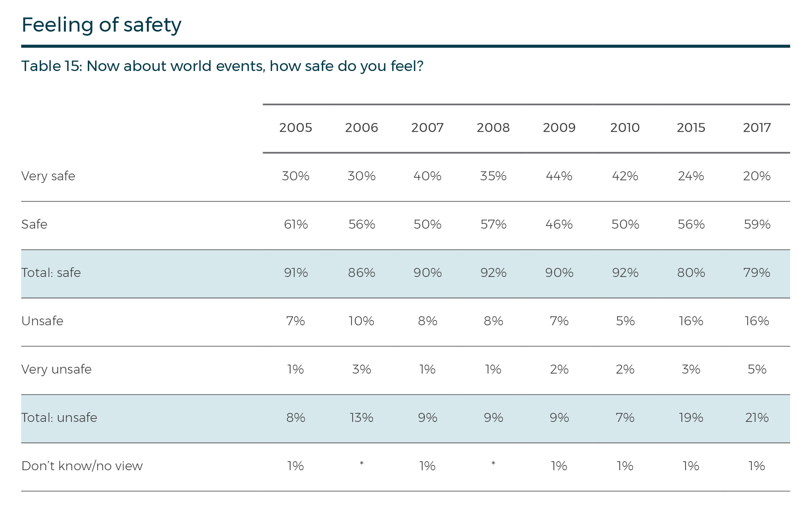Select the "Total: unsafe" row label
Screen dimensions: 812x520
click(x=59, y=418)
